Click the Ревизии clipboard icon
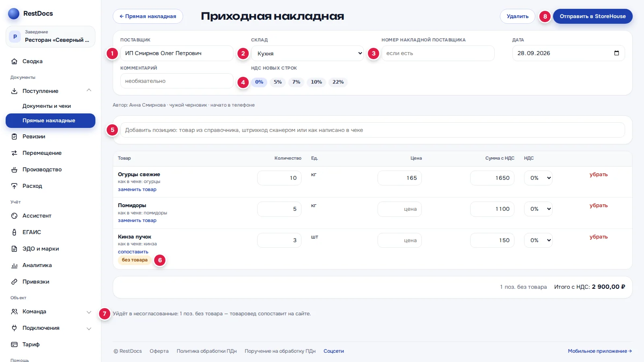Image resolution: width=644 pixels, height=362 pixels. 14,137
